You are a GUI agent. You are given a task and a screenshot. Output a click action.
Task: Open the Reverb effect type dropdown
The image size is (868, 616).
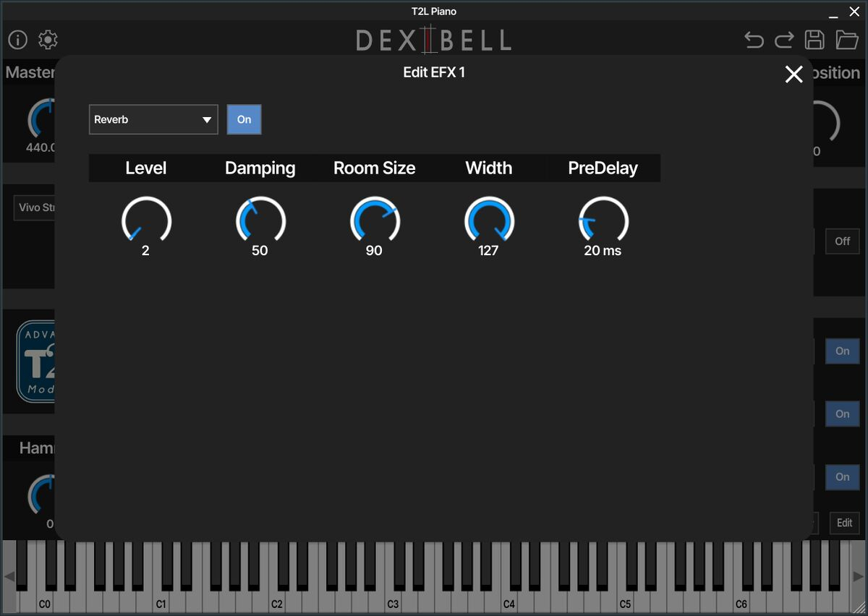(x=153, y=119)
